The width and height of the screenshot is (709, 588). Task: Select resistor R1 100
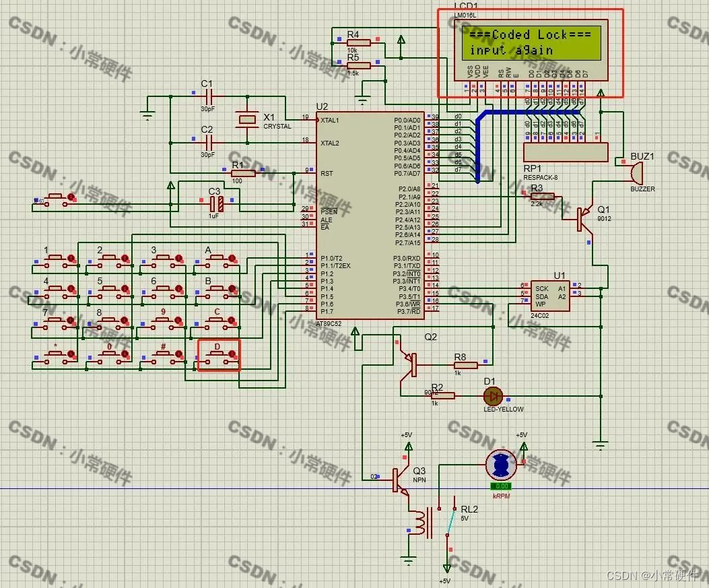tap(243, 173)
